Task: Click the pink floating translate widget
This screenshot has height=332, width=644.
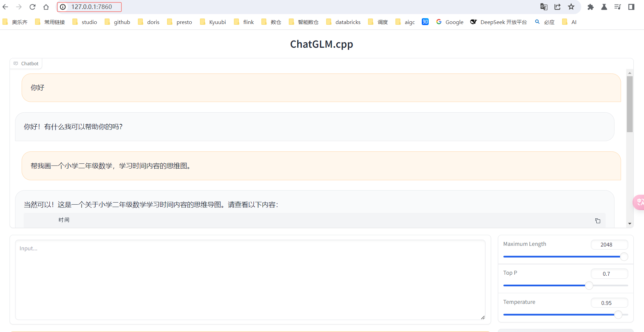Action: 639,202
